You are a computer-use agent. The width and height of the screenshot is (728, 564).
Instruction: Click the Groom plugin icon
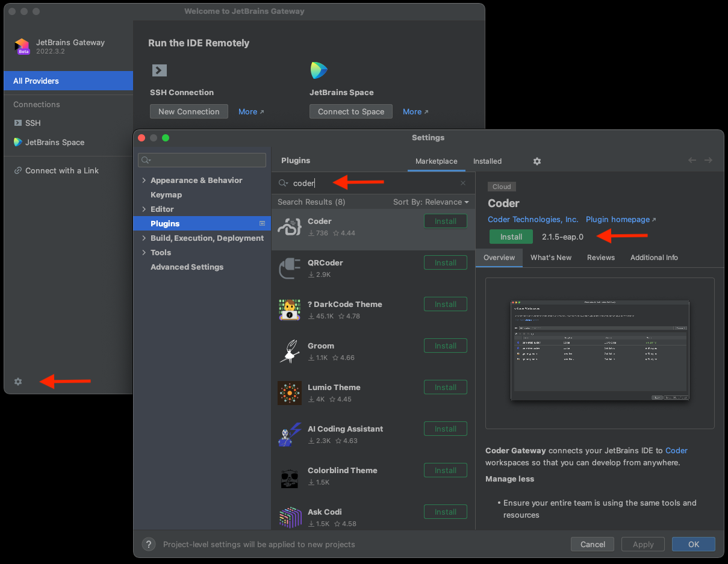tap(290, 352)
